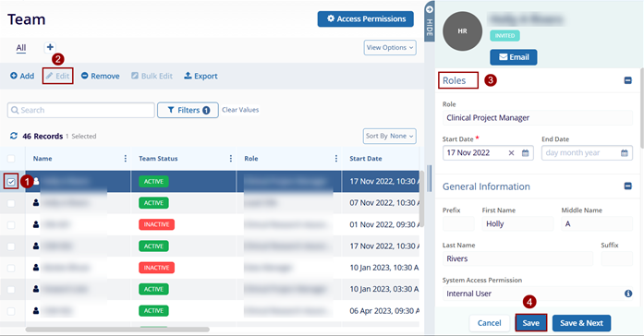
Task: Click Bulk Edit in the toolbar
Action: (x=152, y=76)
